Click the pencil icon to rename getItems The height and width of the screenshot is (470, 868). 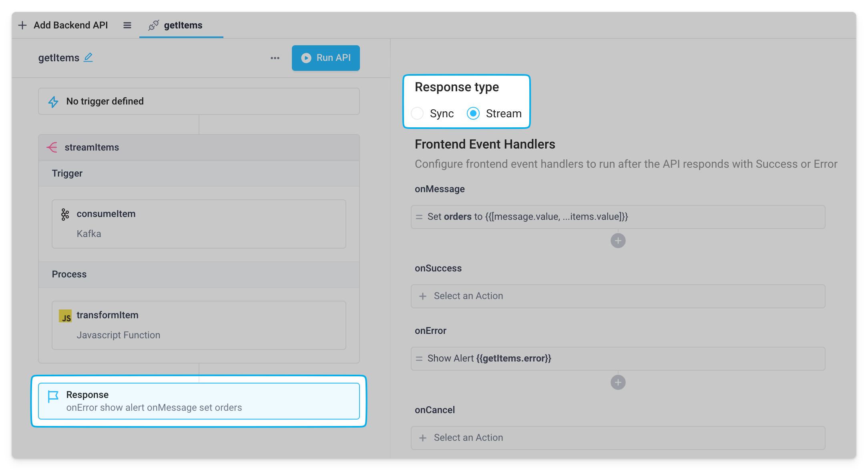point(88,58)
